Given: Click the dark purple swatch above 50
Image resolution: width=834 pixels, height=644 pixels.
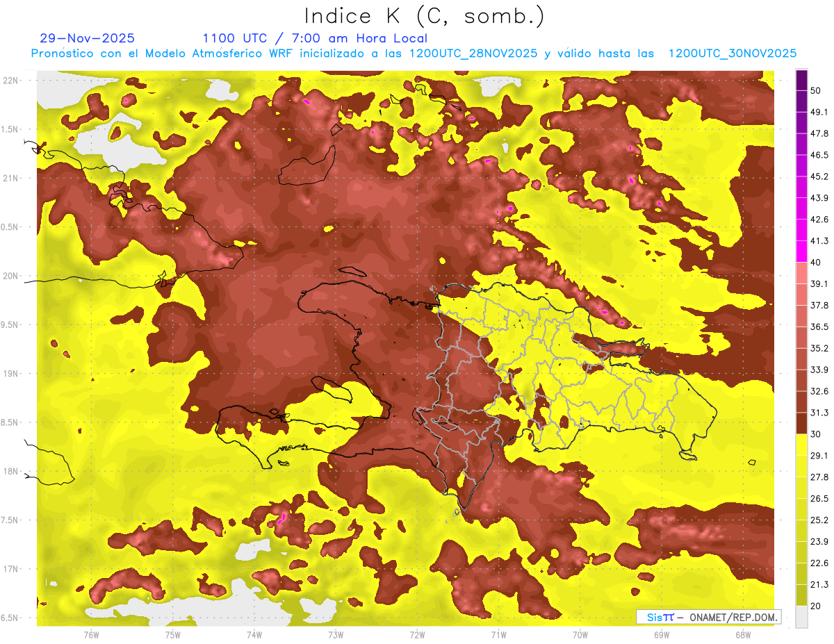Looking at the screenshot, I should point(801,81).
